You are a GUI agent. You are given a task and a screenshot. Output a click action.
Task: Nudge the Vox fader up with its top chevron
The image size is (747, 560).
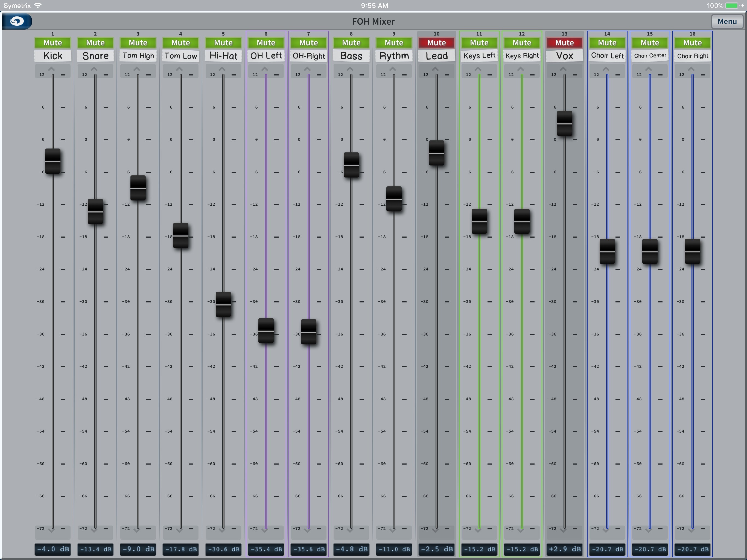click(x=563, y=69)
